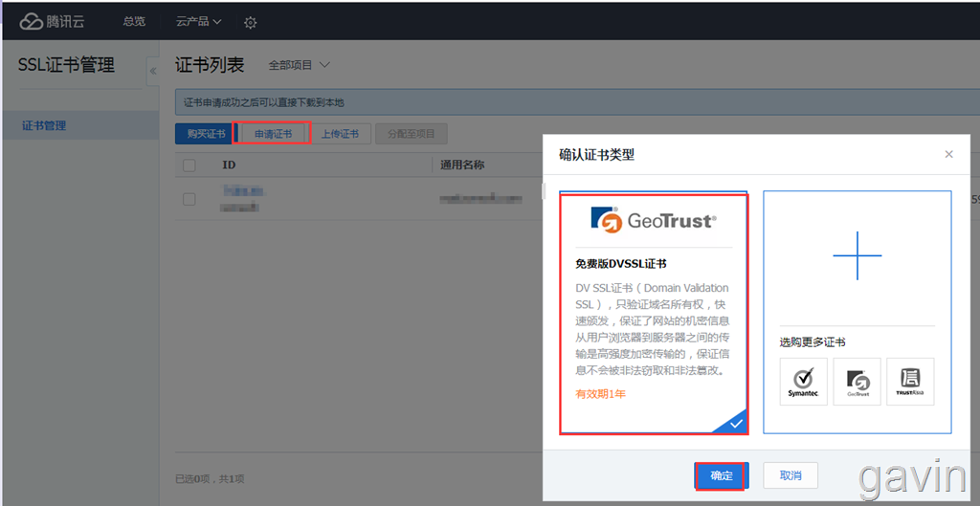Select the TrustAsia certificate brand icon
Image resolution: width=980 pixels, height=506 pixels.
(910, 381)
